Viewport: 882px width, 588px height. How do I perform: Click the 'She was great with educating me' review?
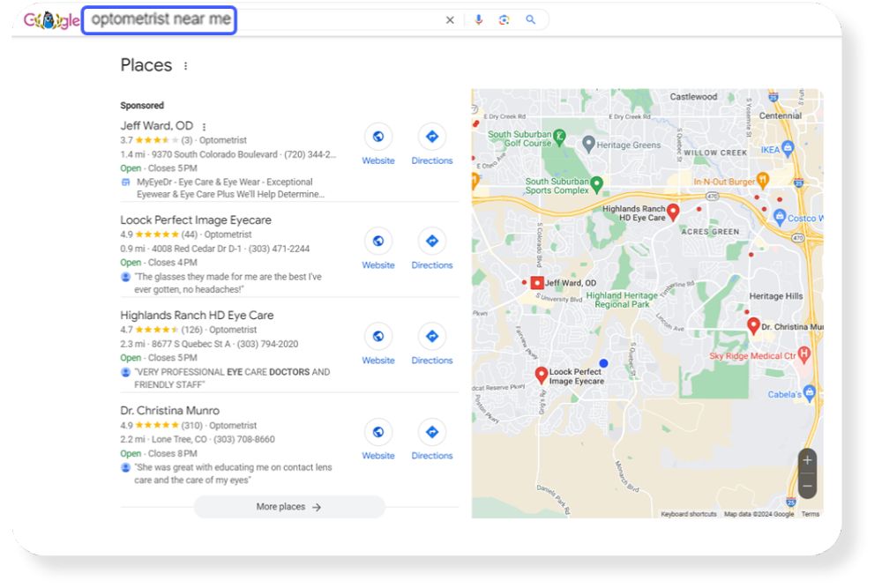(233, 473)
